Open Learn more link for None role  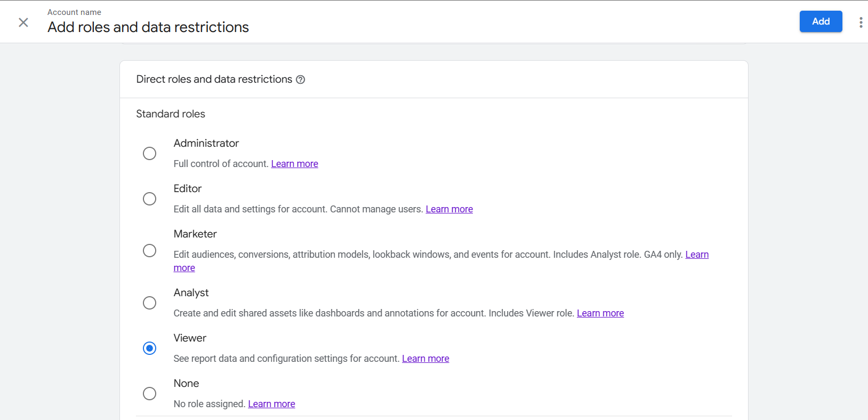pyautogui.click(x=271, y=404)
